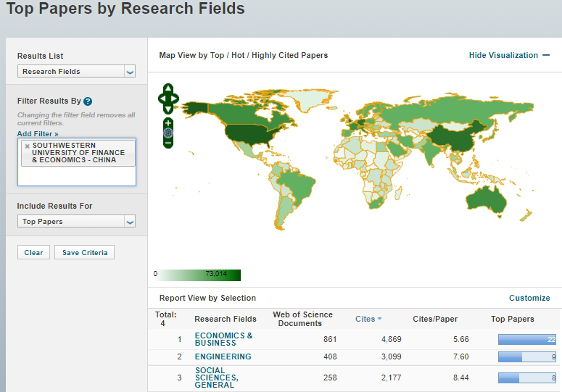Remove the Southwestern University filter tag

click(x=28, y=146)
